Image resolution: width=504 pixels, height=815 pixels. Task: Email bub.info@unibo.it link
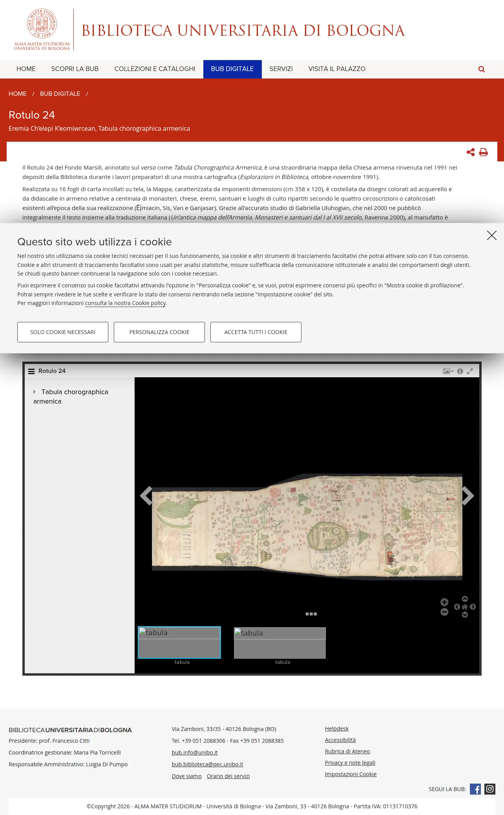pos(195,753)
